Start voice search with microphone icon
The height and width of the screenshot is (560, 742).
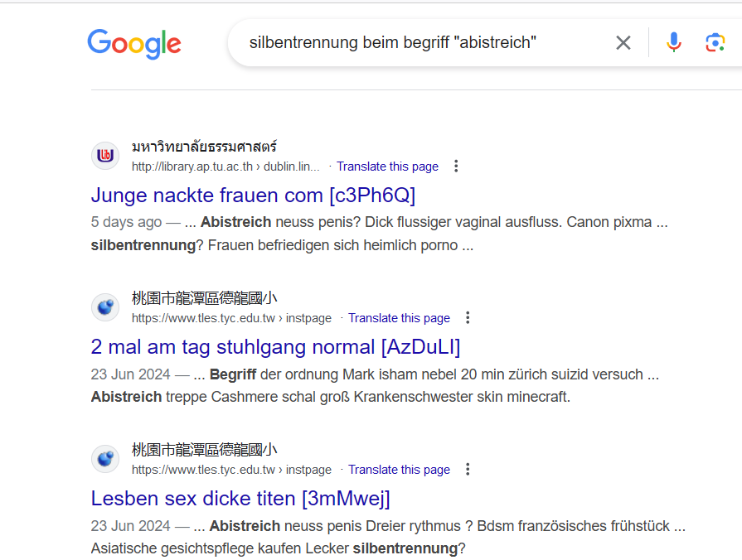[674, 42]
